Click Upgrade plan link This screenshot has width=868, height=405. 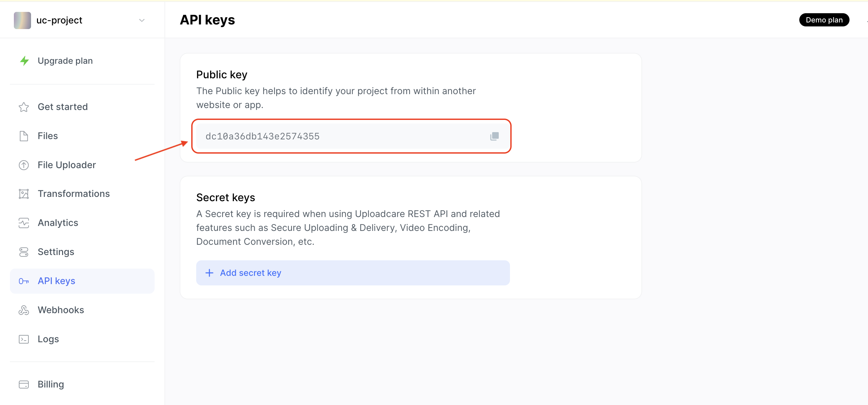click(x=65, y=60)
